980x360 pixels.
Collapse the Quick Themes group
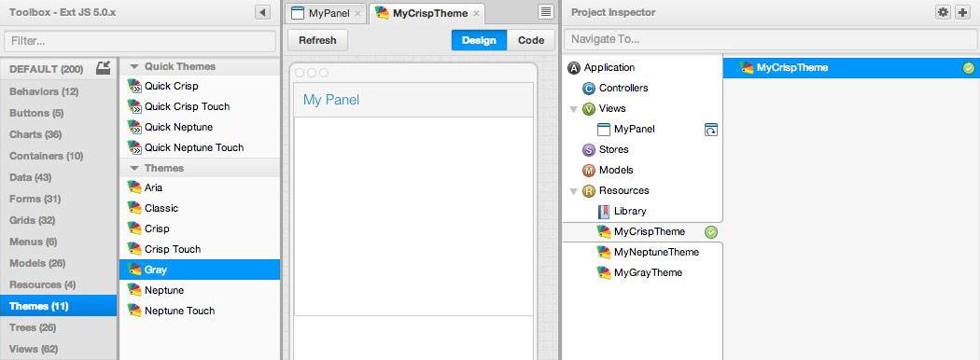coord(133,66)
